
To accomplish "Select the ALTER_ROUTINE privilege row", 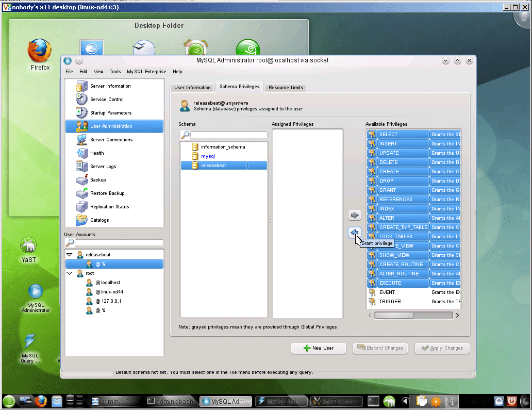I will [413, 274].
